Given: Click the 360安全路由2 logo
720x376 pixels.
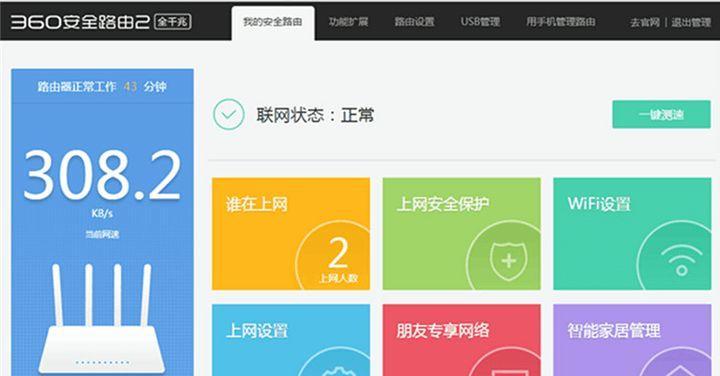Looking at the screenshot, I should click(80, 22).
